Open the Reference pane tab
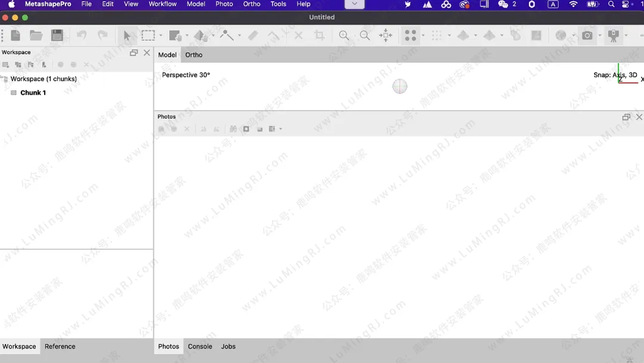 coord(60,346)
